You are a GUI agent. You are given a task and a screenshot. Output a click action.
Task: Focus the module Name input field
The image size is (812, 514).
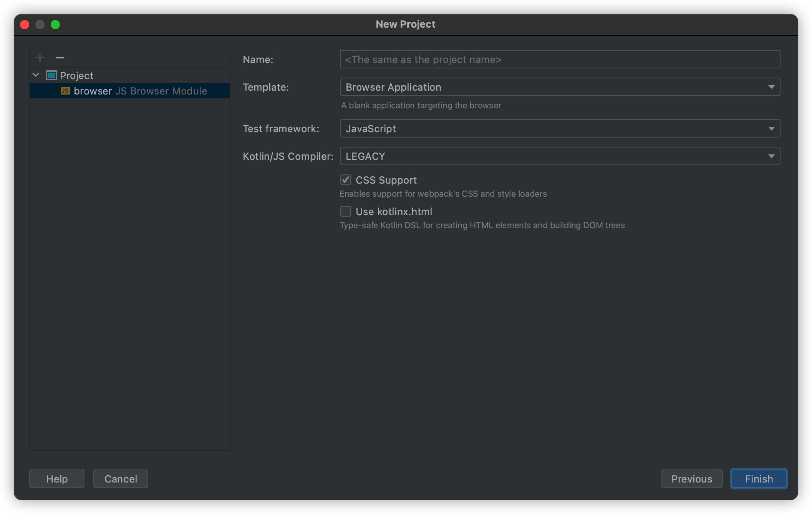coord(560,60)
